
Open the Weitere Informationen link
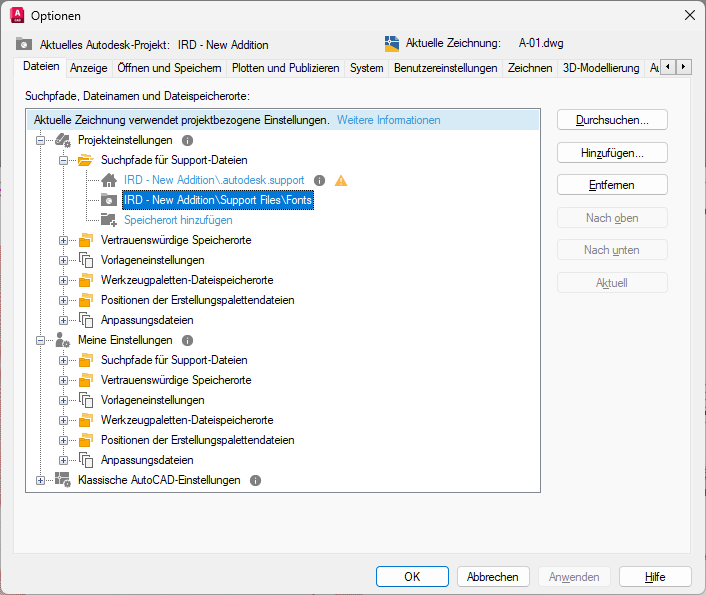389,120
